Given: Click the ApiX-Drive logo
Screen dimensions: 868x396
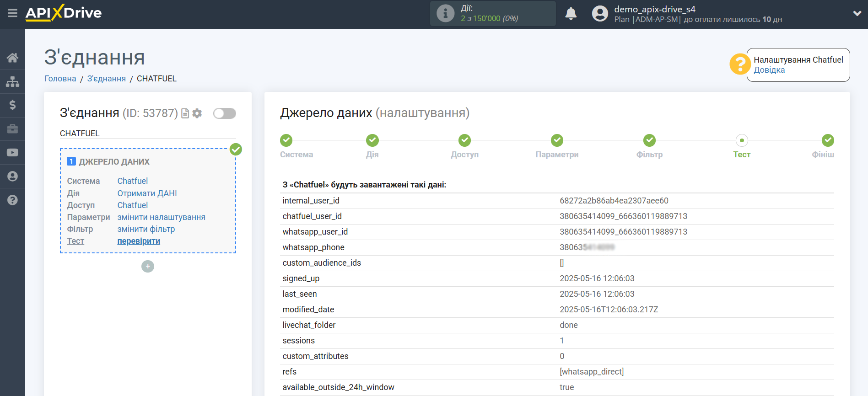Looking at the screenshot, I should pos(64,13).
